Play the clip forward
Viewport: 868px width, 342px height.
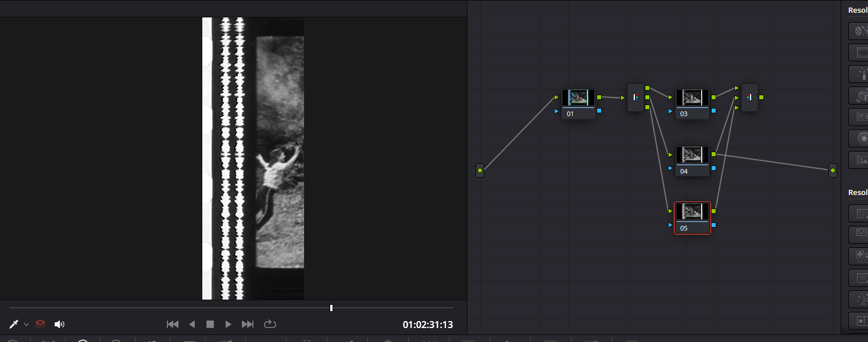click(x=228, y=324)
